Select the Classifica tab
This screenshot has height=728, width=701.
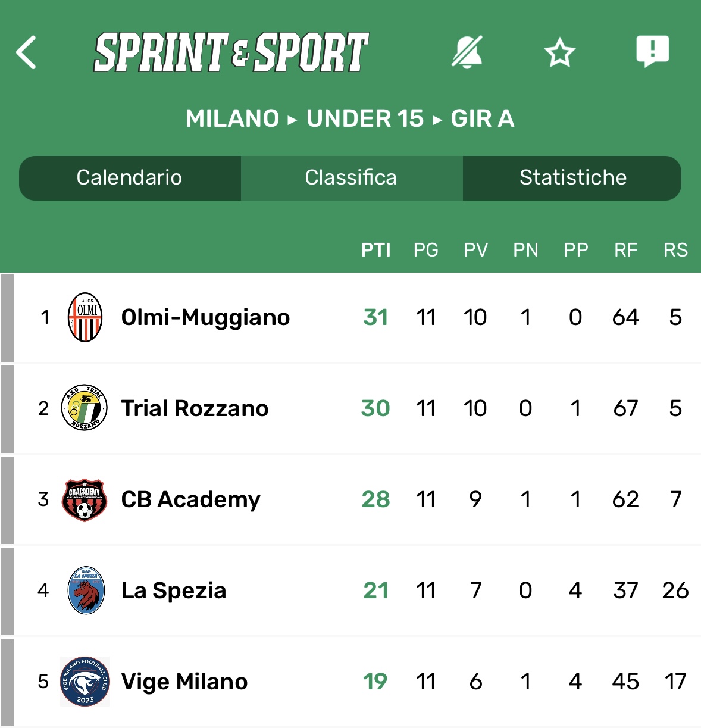[351, 178]
